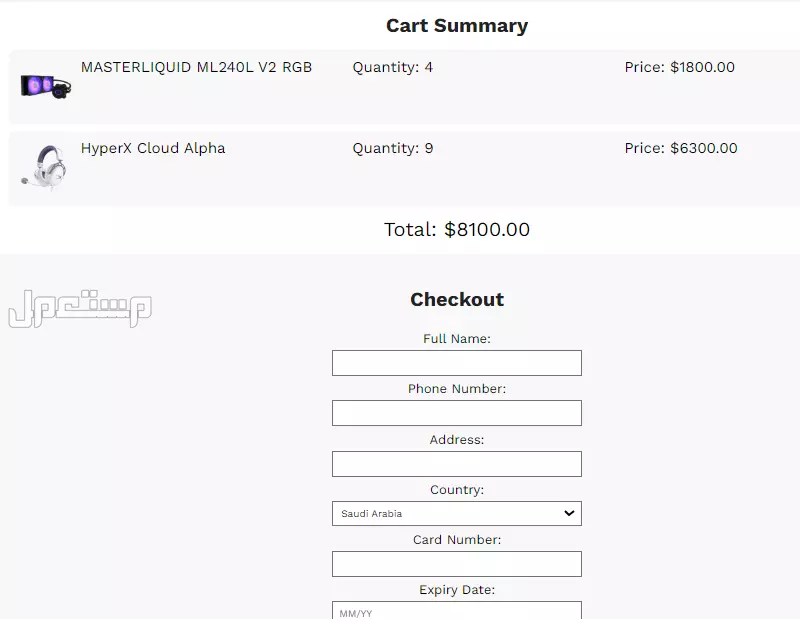Click the Total: $8100.00 text
This screenshot has width=800, height=619.
[x=456, y=230]
